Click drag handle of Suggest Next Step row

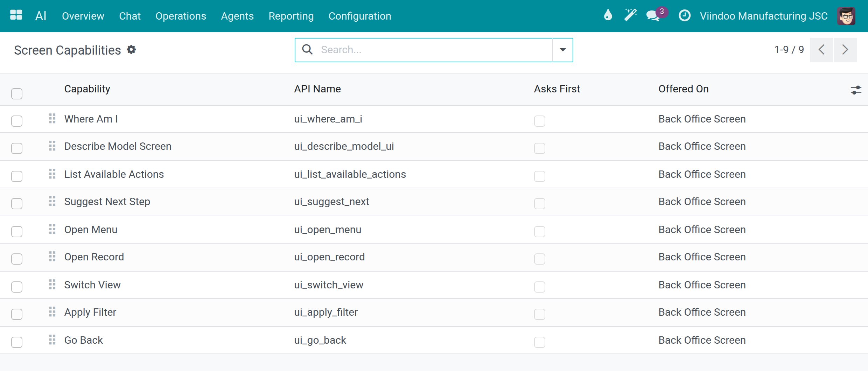click(x=52, y=201)
